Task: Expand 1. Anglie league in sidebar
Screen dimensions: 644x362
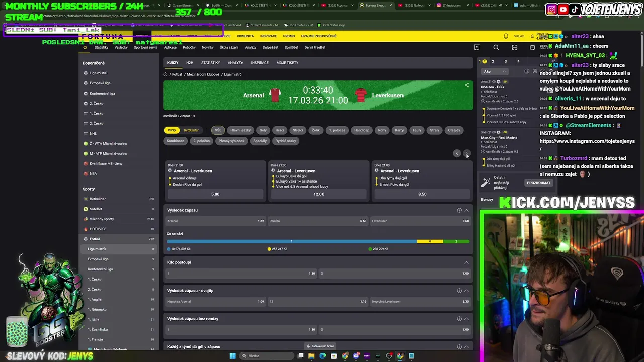Action: [120, 300]
